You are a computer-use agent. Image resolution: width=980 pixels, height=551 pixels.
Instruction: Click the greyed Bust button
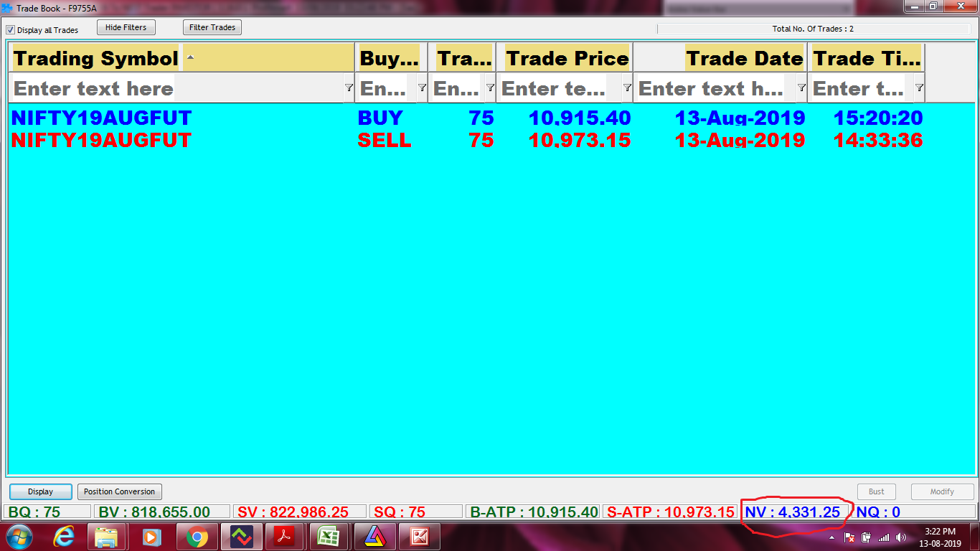click(x=877, y=491)
